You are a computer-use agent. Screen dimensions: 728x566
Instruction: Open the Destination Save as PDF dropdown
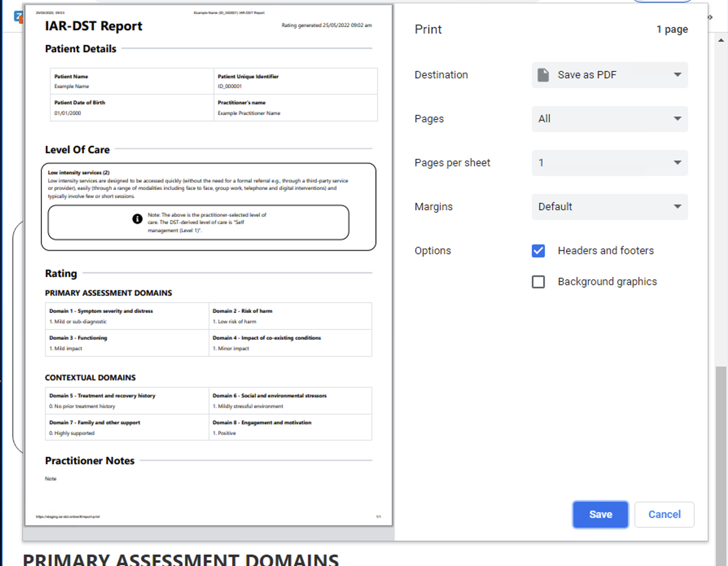(610, 75)
